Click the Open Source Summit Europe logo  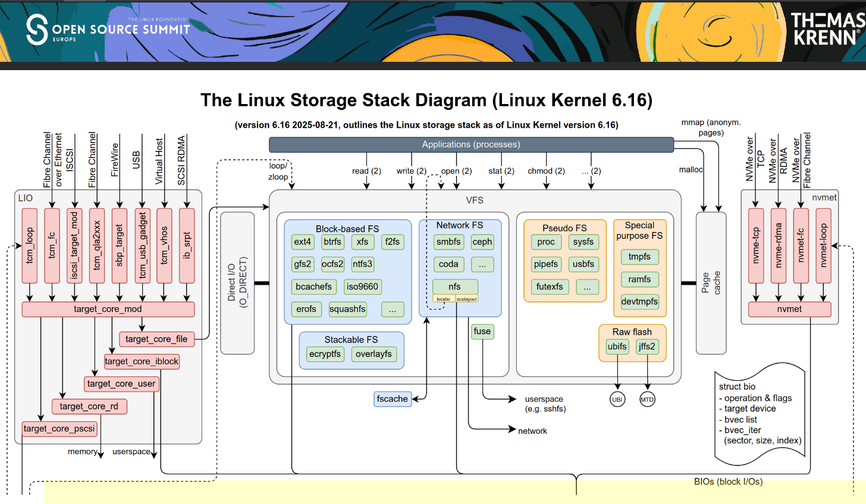click(x=108, y=30)
